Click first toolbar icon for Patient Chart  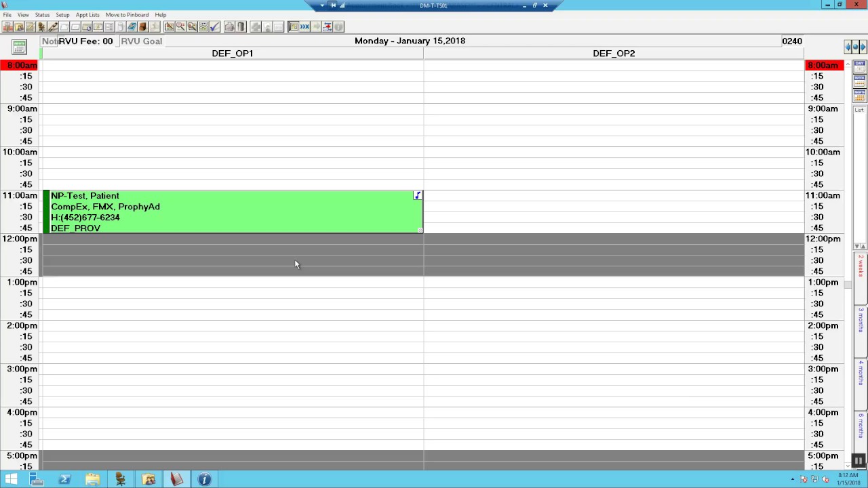click(7, 26)
